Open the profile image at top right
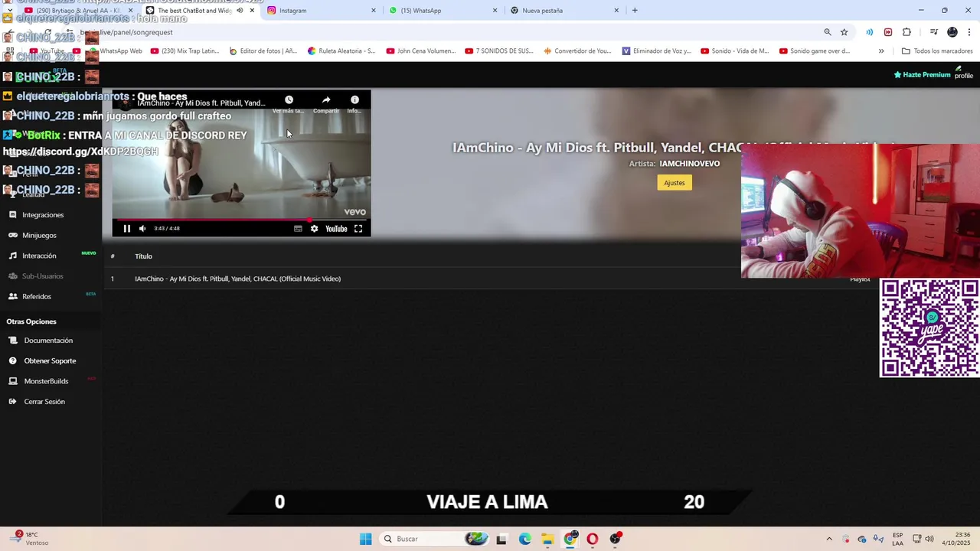 (x=963, y=73)
